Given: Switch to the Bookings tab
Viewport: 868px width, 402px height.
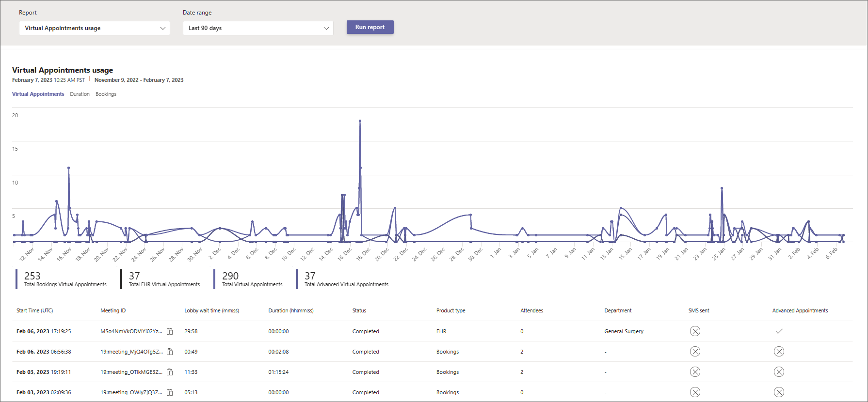Looking at the screenshot, I should pyautogui.click(x=106, y=94).
